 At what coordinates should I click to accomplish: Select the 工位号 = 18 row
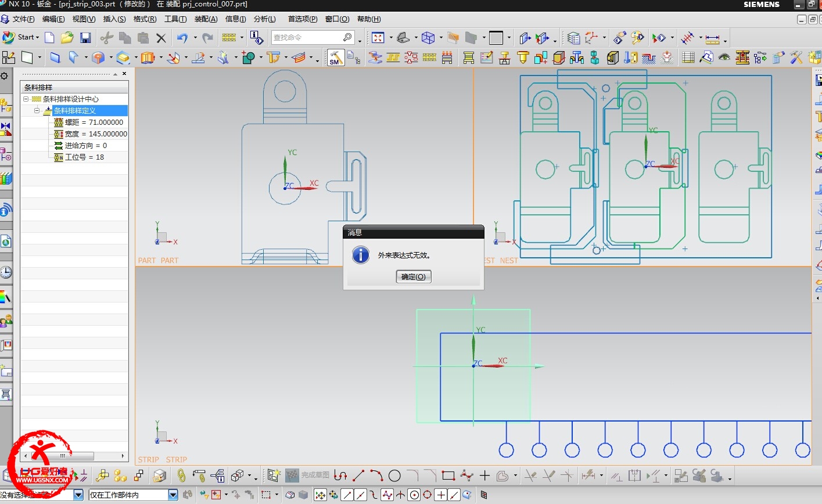[x=79, y=157]
